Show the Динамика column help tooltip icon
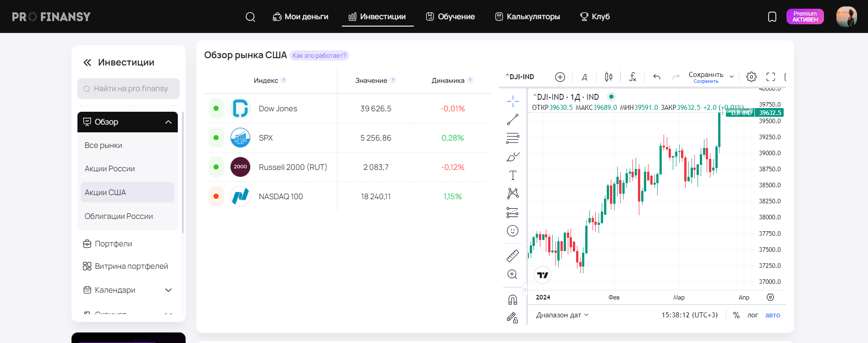Viewport: 868px width, 343px height. [470, 80]
